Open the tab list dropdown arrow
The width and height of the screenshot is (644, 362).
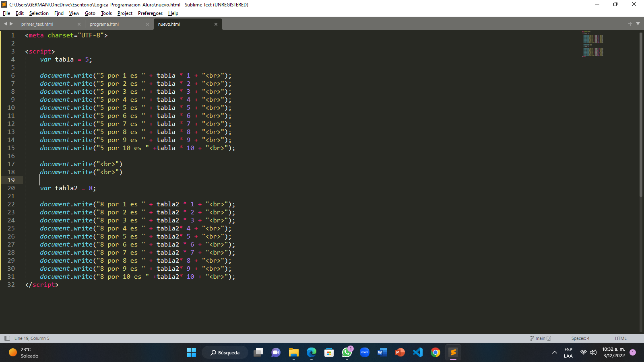pyautogui.click(x=638, y=24)
